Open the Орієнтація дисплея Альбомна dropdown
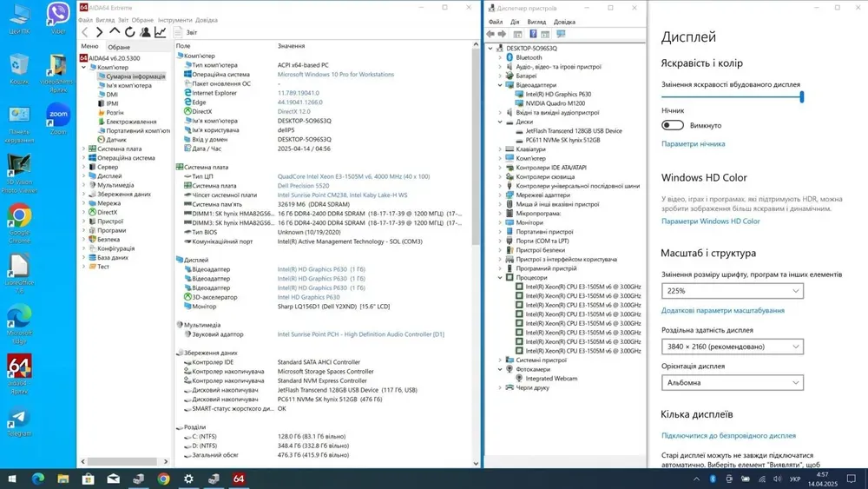The height and width of the screenshot is (489, 868). 732,382
